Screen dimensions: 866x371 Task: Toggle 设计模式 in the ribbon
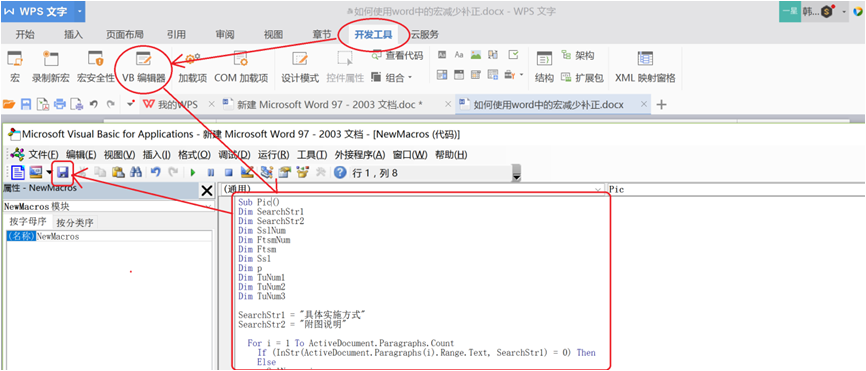(300, 67)
